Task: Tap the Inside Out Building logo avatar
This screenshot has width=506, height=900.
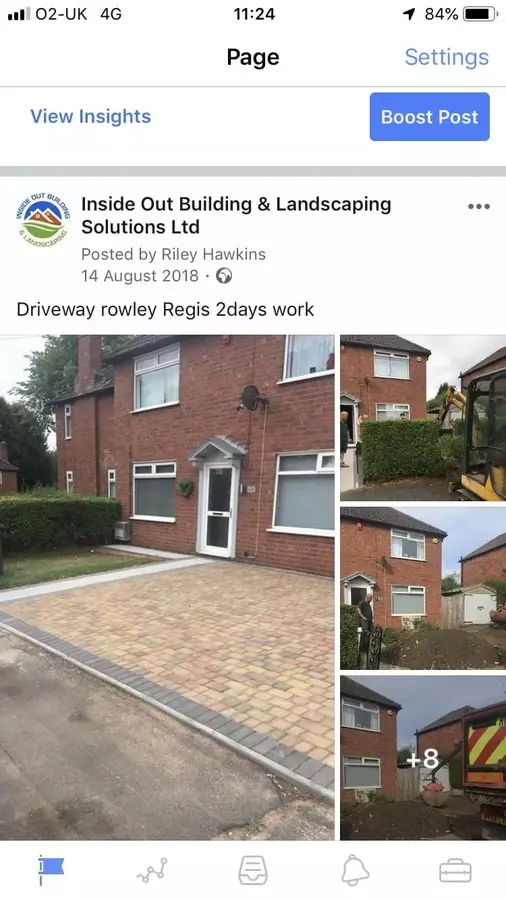Action: click(42, 220)
